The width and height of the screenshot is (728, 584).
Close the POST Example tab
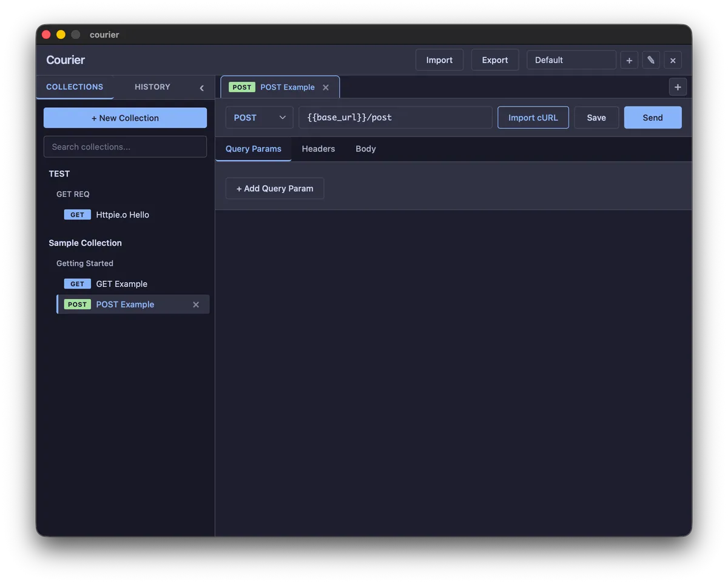click(326, 87)
